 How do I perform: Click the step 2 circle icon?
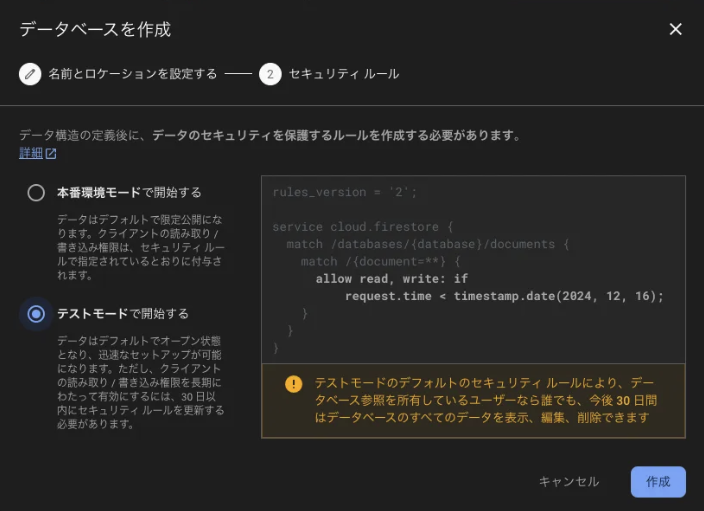tap(270, 74)
